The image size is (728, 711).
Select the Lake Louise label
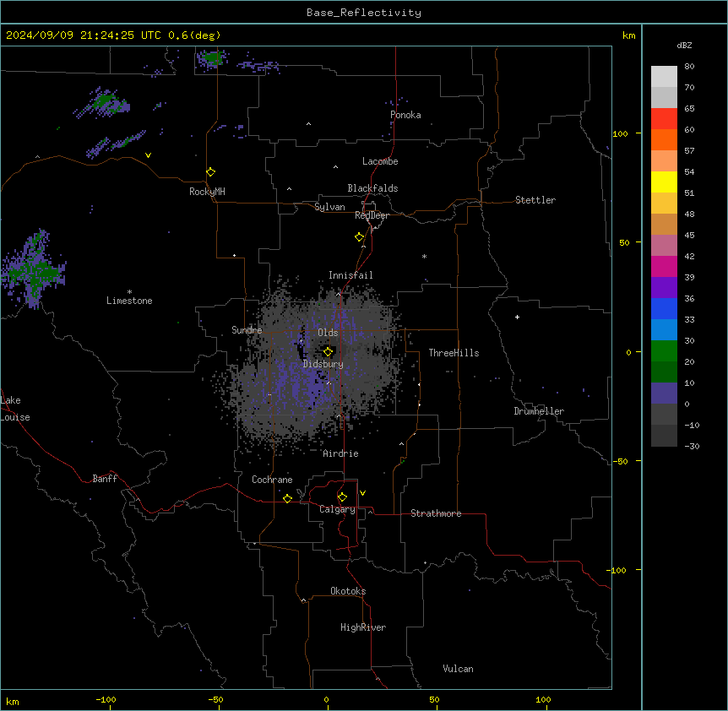point(15,409)
